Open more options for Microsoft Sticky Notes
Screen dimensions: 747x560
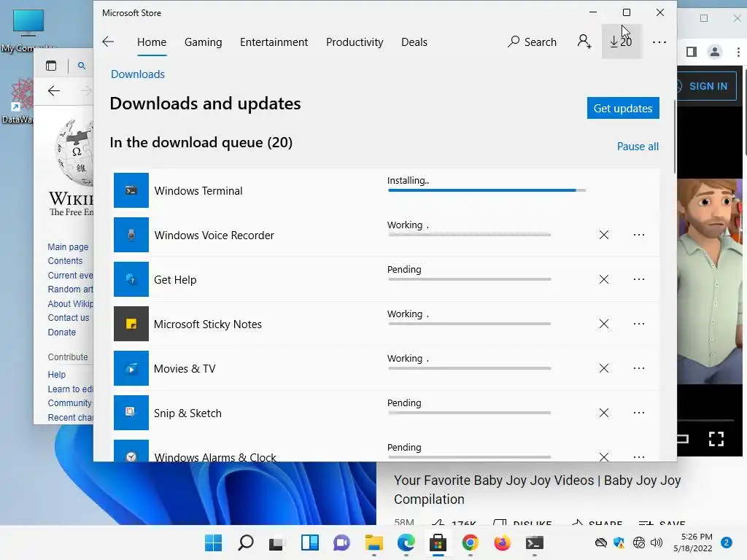[x=639, y=324]
